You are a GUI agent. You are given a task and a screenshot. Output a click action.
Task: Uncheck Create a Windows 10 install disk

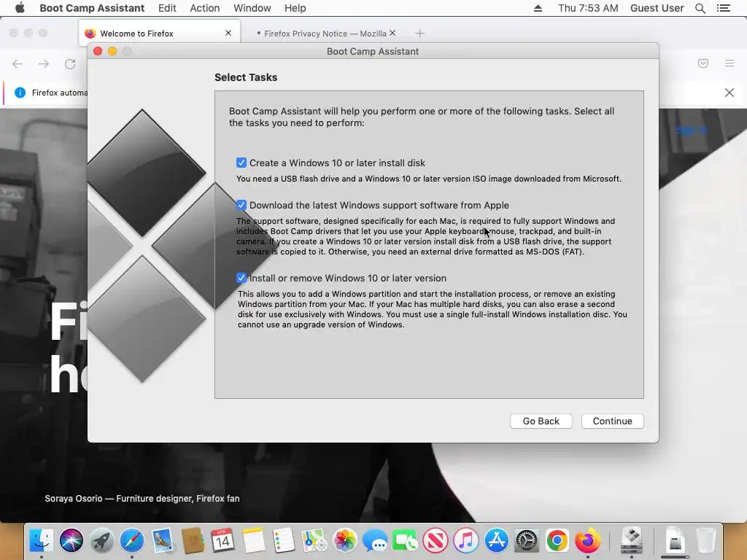tap(241, 163)
